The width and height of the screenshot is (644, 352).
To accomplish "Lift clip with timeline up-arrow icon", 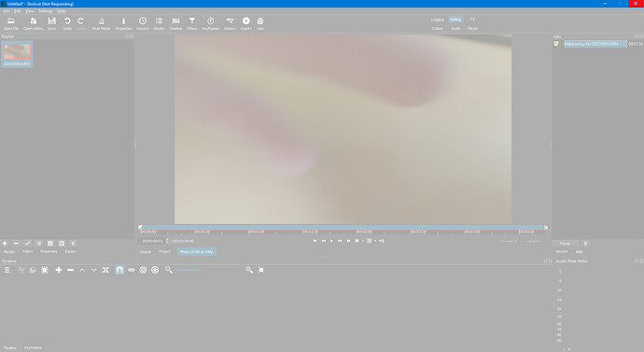I will point(82,270).
